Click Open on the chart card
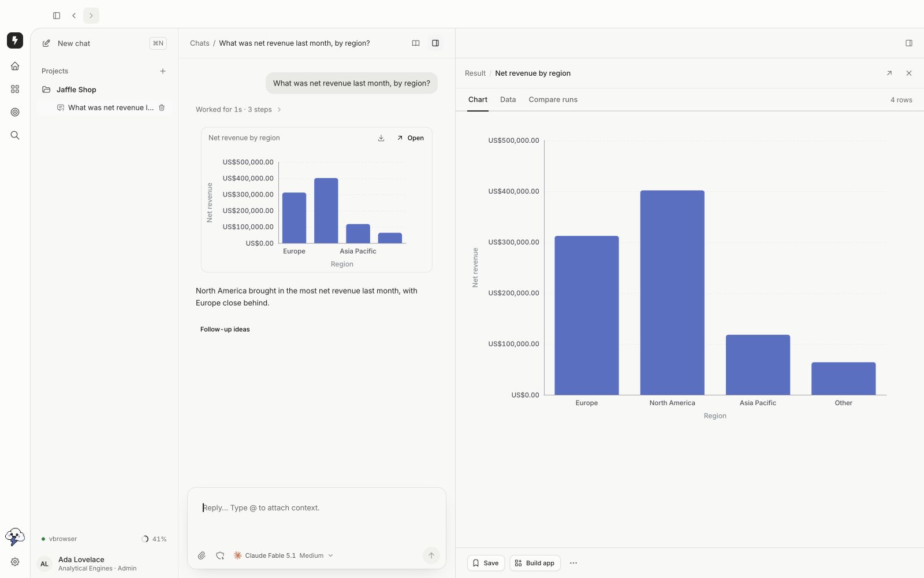Screen dimensions: 924x578 (x=411, y=138)
